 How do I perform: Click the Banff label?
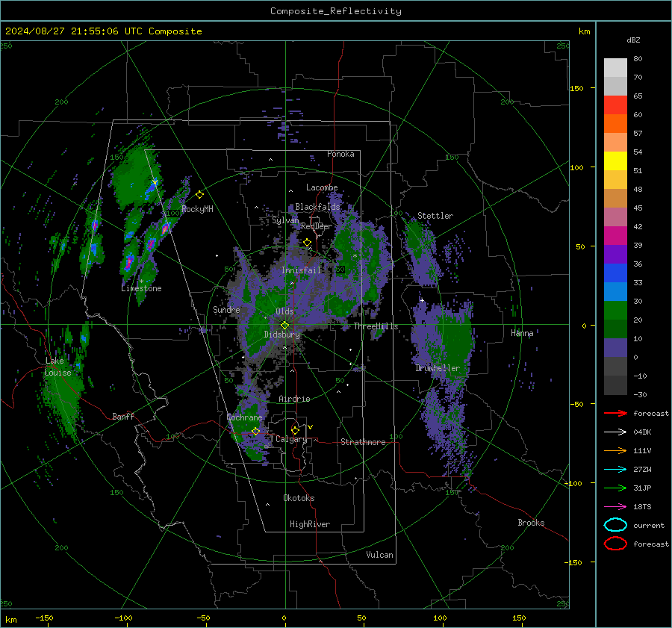click(123, 417)
